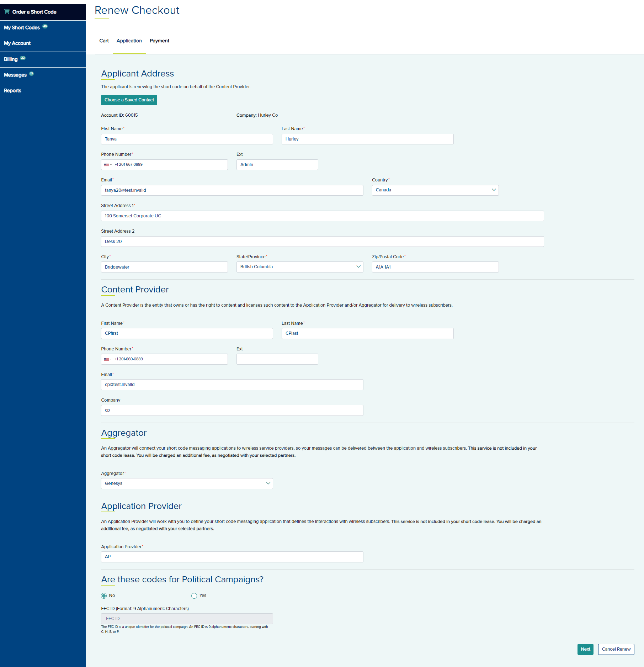Click the Application Provider text field
This screenshot has height=667, width=644.
point(232,557)
